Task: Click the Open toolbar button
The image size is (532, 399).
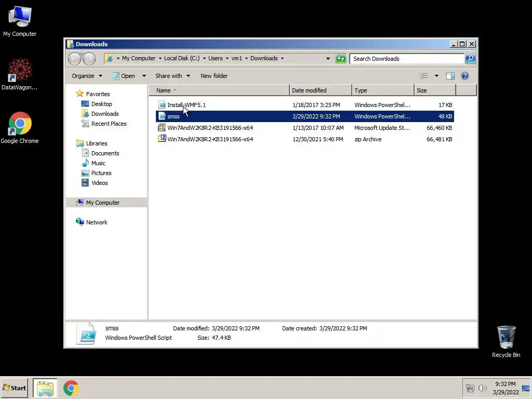Action: coord(124,76)
